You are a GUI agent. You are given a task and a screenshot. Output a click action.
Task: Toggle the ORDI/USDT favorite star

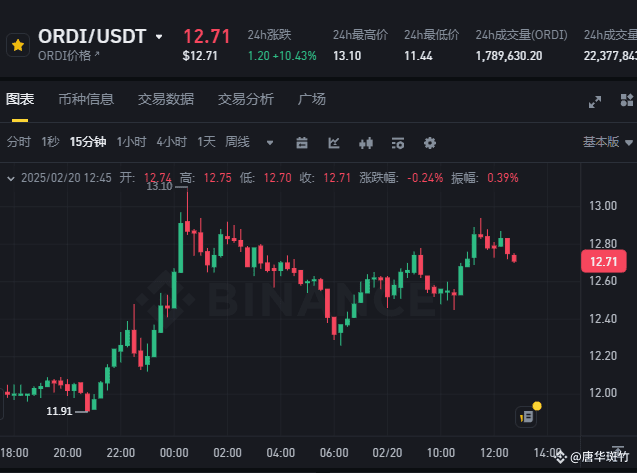(x=18, y=45)
